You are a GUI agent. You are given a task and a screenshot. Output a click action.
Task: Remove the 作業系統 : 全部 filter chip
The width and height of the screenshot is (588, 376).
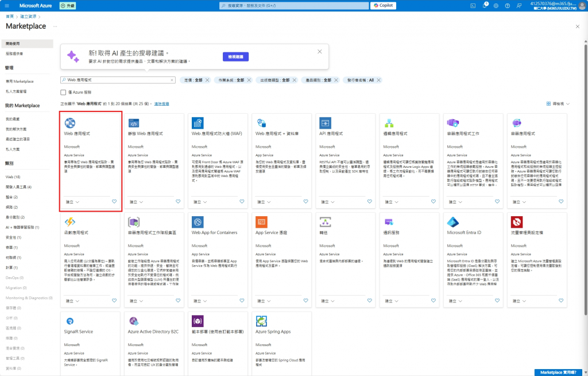[249, 80]
